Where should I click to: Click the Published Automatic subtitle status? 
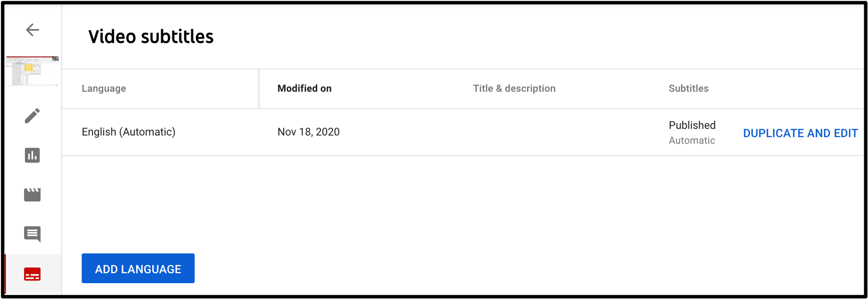pos(691,132)
